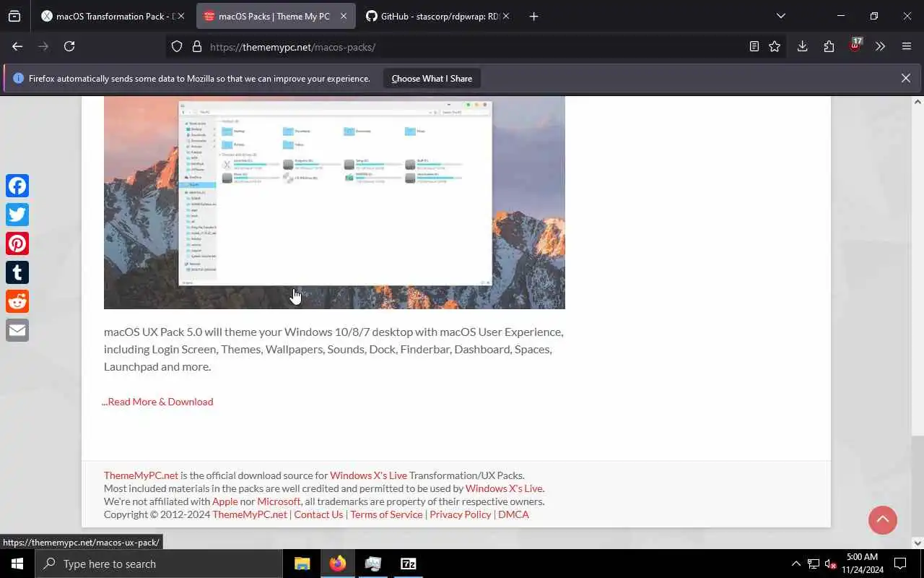The image size is (924, 578).
Task: Click page scrollbar up arrow
Action: click(918, 102)
